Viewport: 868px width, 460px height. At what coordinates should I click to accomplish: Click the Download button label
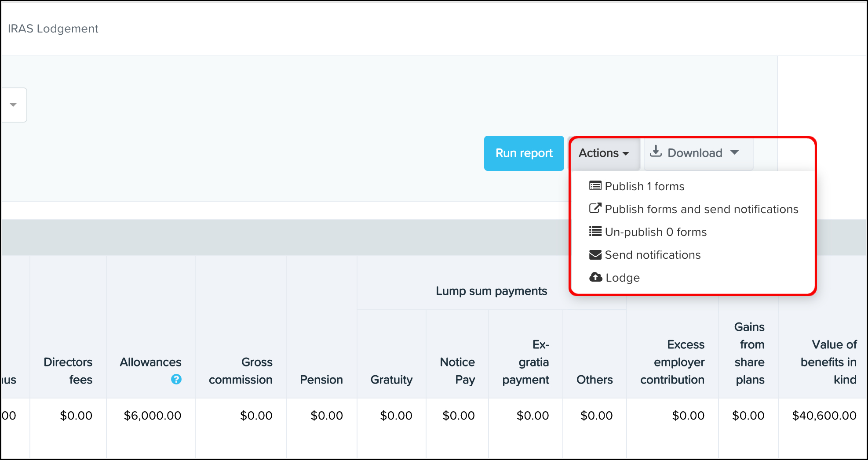click(x=695, y=153)
